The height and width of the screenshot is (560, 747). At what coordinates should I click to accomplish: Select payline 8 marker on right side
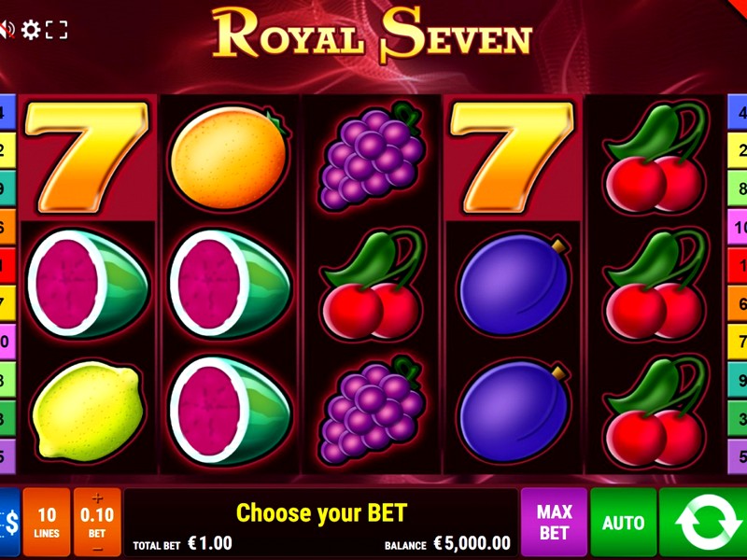point(738,189)
